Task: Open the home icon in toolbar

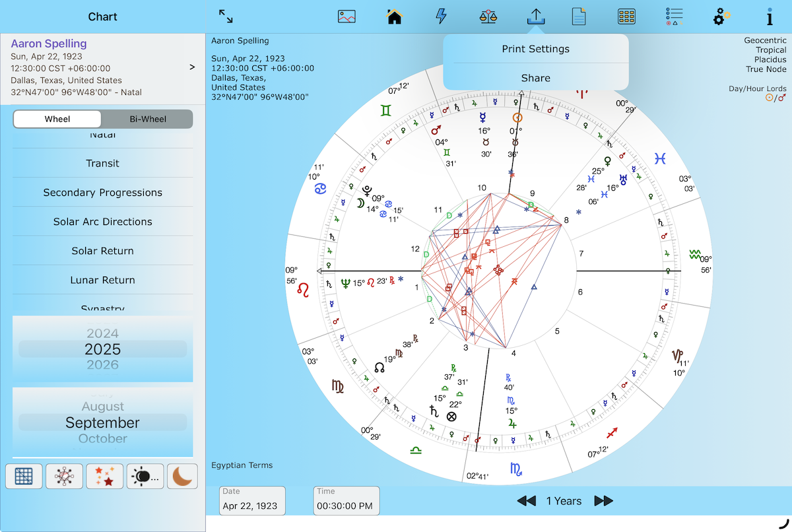Action: point(395,17)
